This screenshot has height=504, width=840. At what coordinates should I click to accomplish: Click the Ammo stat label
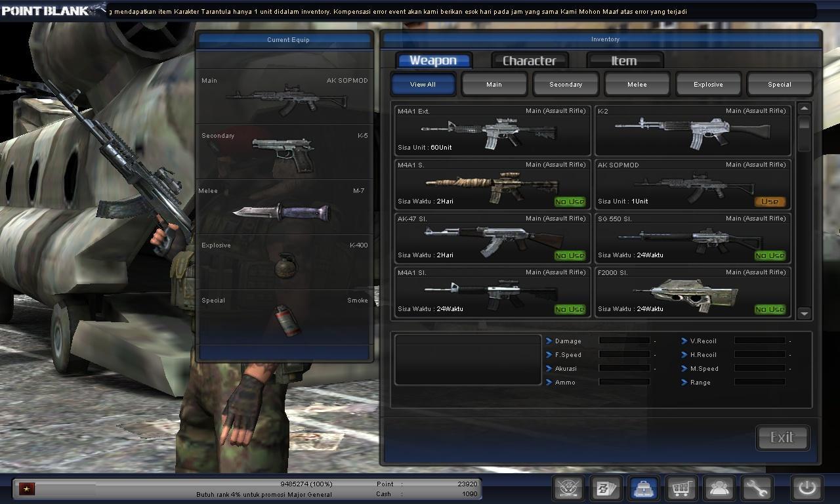click(565, 383)
